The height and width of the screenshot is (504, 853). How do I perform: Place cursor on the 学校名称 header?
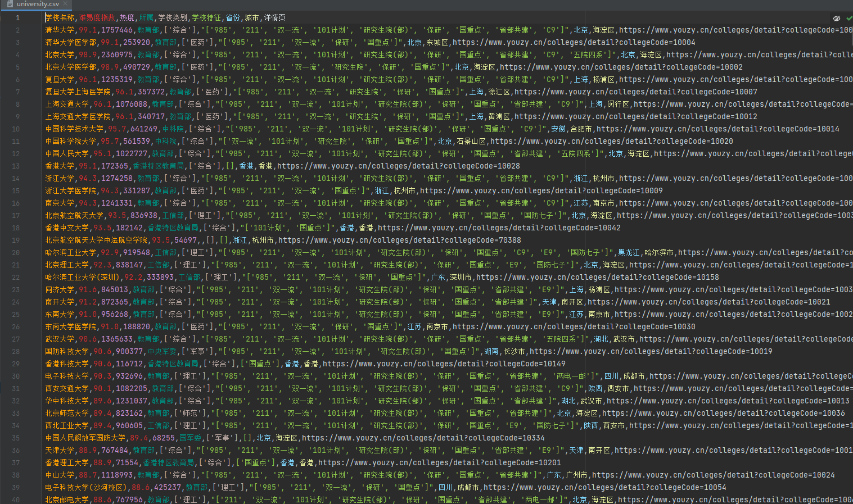click(x=62, y=17)
